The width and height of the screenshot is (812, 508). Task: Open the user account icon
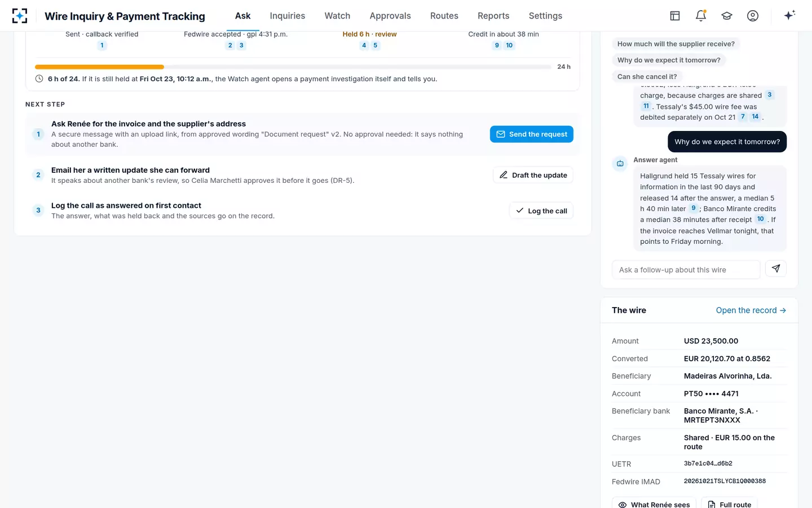(x=753, y=16)
